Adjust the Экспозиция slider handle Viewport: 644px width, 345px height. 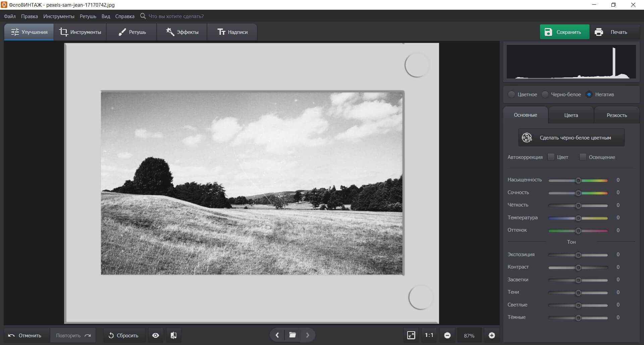(578, 255)
